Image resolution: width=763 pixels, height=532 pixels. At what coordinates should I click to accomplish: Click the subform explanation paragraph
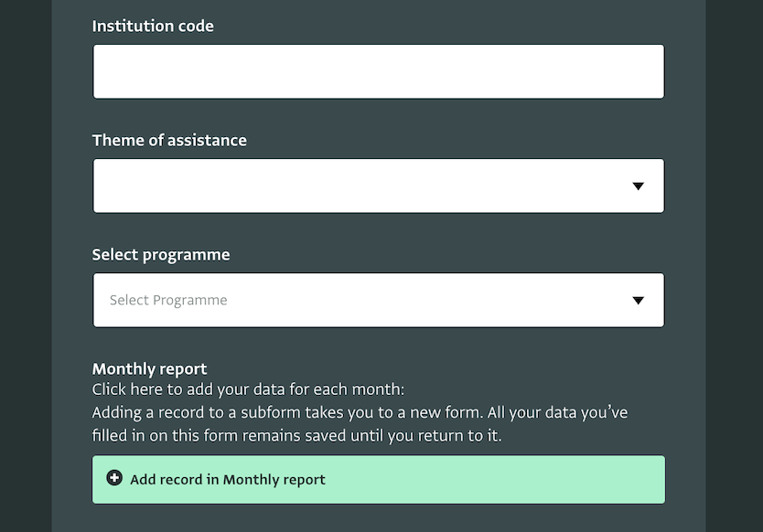(x=360, y=424)
